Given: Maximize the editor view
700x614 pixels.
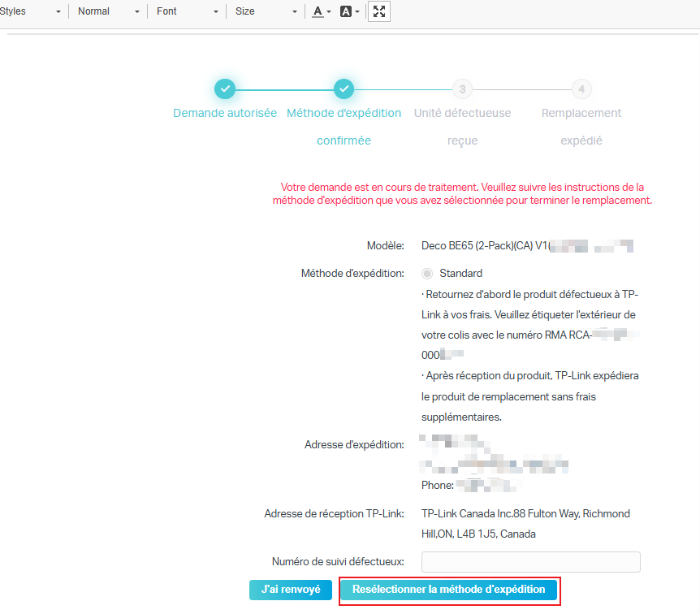Looking at the screenshot, I should tap(378, 11).
